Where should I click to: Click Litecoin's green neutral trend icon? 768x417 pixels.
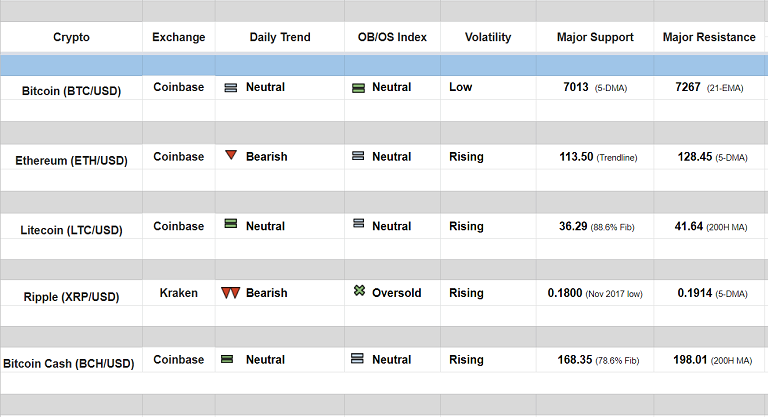(230, 225)
